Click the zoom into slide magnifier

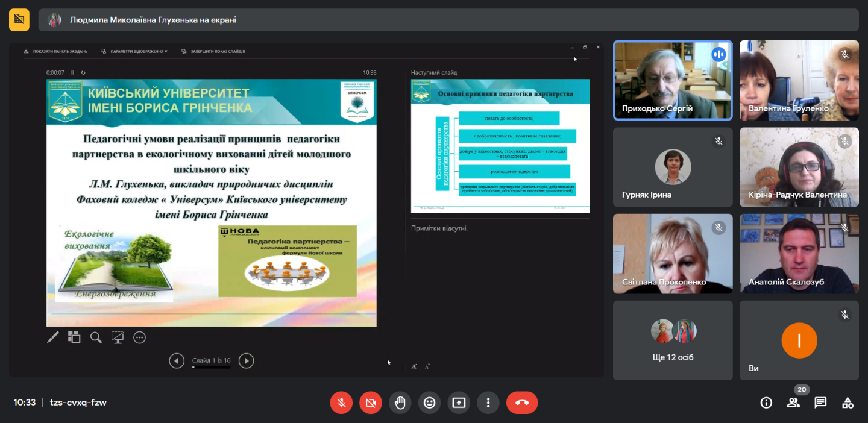click(x=96, y=337)
